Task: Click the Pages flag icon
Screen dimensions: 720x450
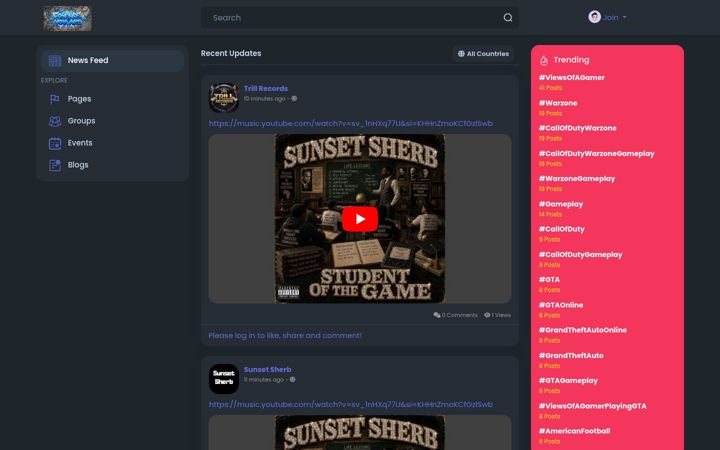Action: pyautogui.click(x=55, y=99)
